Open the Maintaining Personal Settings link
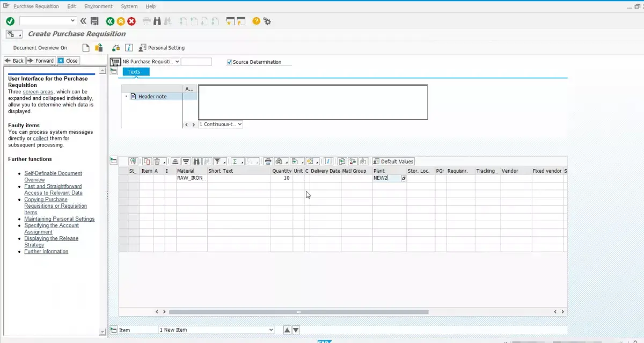Image resolution: width=644 pixels, height=343 pixels. [x=60, y=219]
